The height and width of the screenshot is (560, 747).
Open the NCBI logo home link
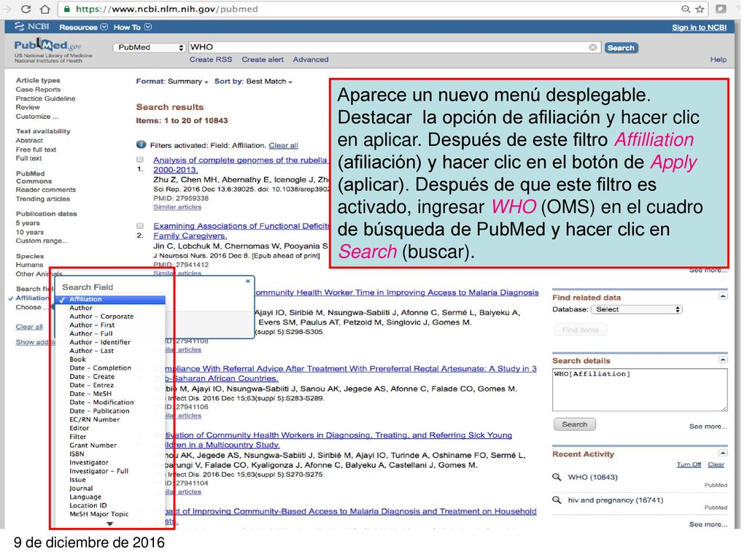[32, 27]
